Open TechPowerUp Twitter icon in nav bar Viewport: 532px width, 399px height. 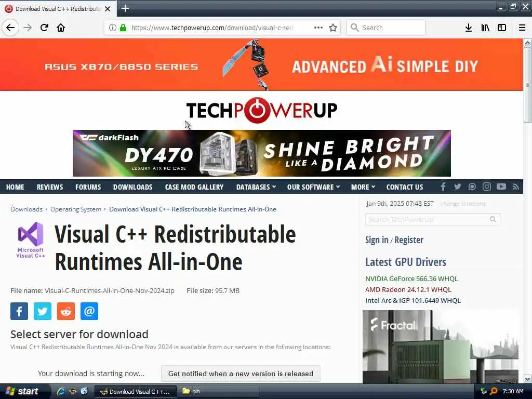[457, 187]
